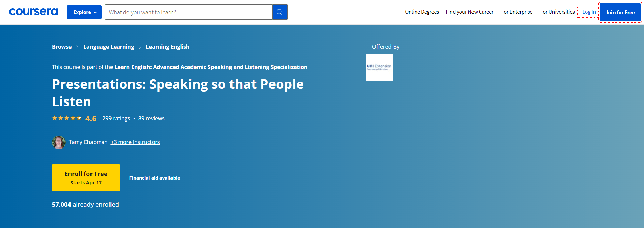This screenshot has width=644, height=228.
Task: Go to For Enterprise page
Action: point(517,12)
